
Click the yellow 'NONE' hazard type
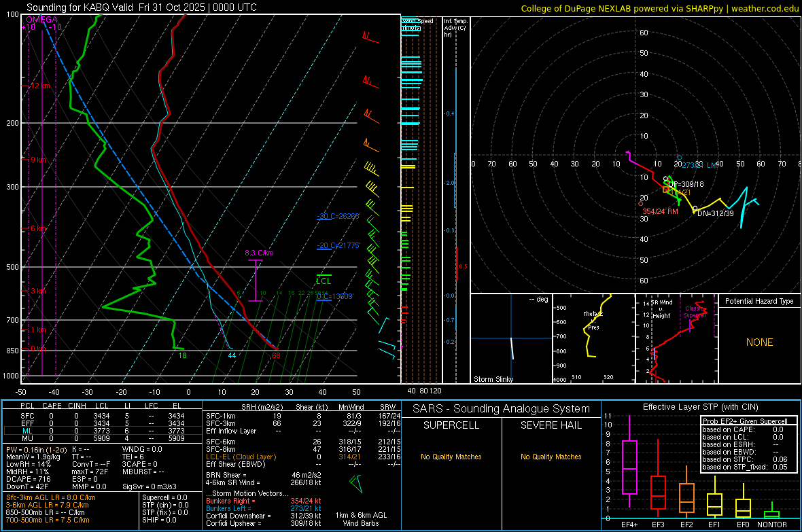[x=759, y=342]
